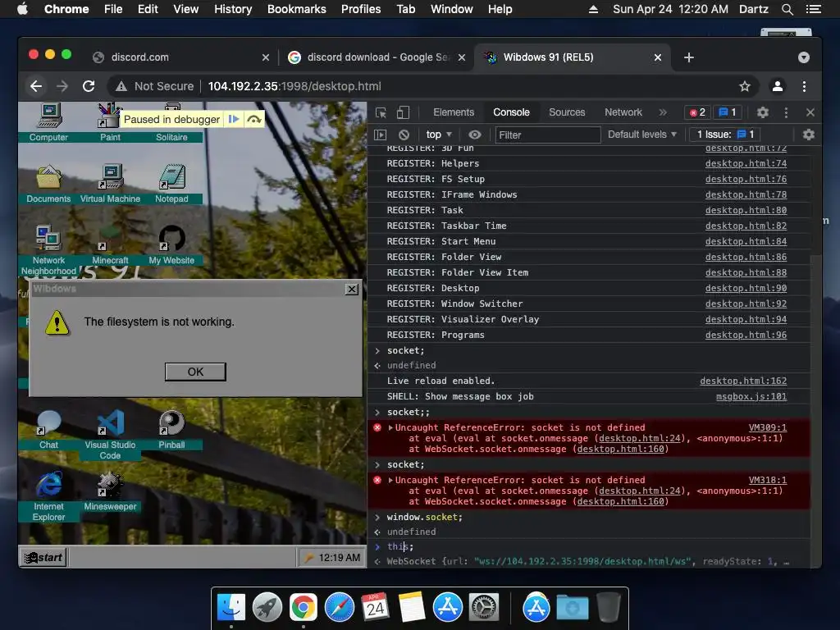Image resolution: width=840 pixels, height=630 pixels.
Task: Open the Documents folder icon
Action: (x=48, y=184)
